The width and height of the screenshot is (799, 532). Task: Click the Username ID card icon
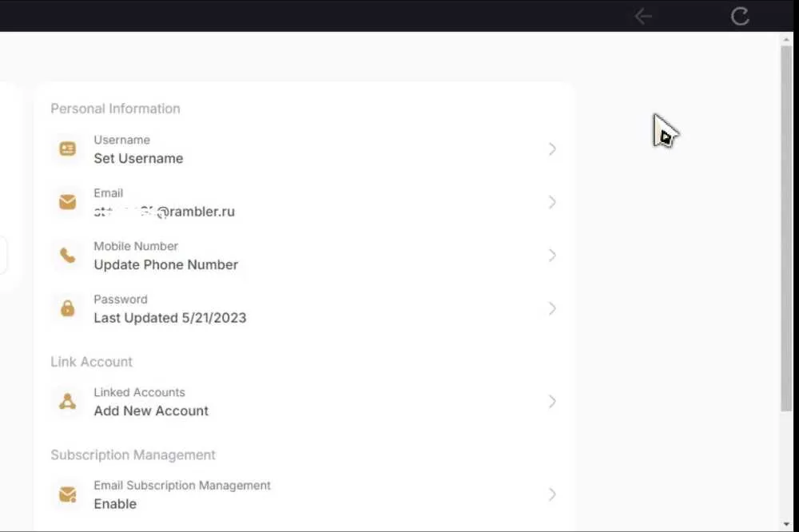[x=67, y=149]
